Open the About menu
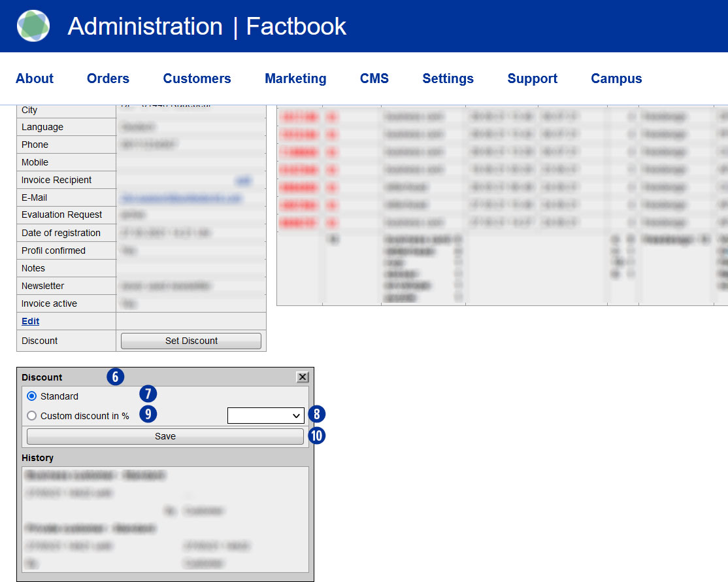This screenshot has height=582, width=728. tap(35, 78)
